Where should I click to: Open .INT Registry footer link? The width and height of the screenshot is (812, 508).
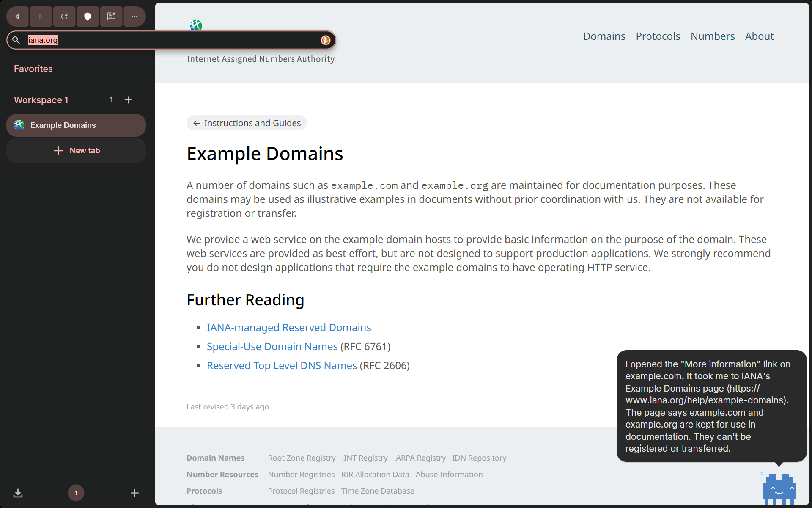pos(365,458)
